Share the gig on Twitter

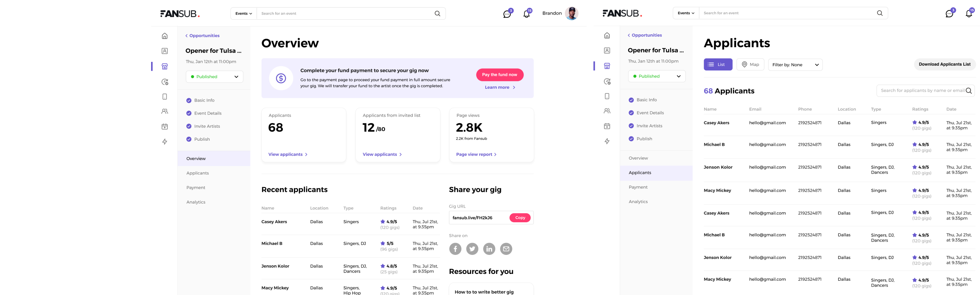tap(472, 249)
